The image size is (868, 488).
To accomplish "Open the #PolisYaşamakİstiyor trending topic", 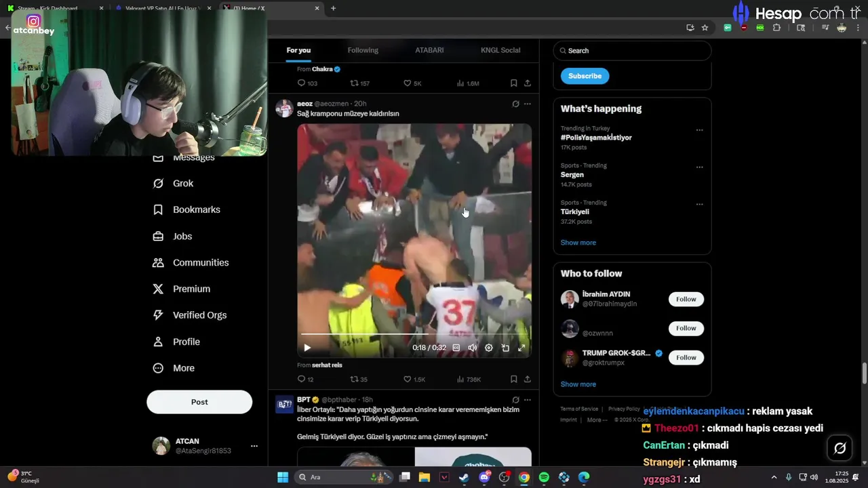I will [596, 138].
